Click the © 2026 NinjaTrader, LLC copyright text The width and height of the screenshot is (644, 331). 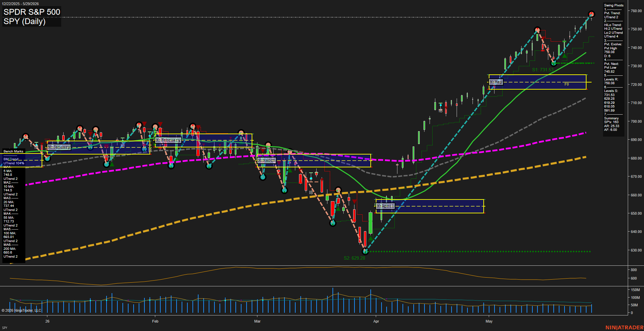point(21,310)
